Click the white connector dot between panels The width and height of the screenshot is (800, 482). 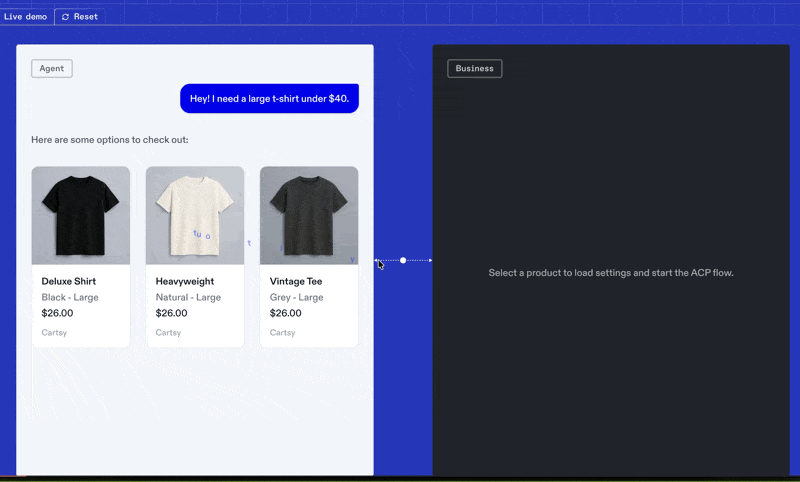click(403, 260)
